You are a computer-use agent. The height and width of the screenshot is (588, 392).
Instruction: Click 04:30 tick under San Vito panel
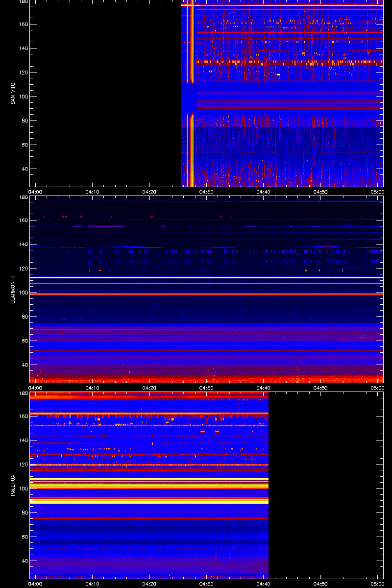206,192
